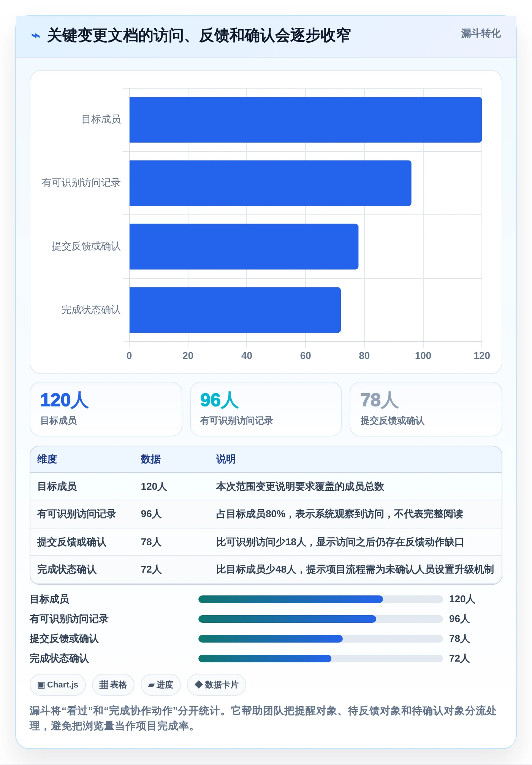Click the 进度 chip
Viewport: 532px width, 765px height.
160,684
